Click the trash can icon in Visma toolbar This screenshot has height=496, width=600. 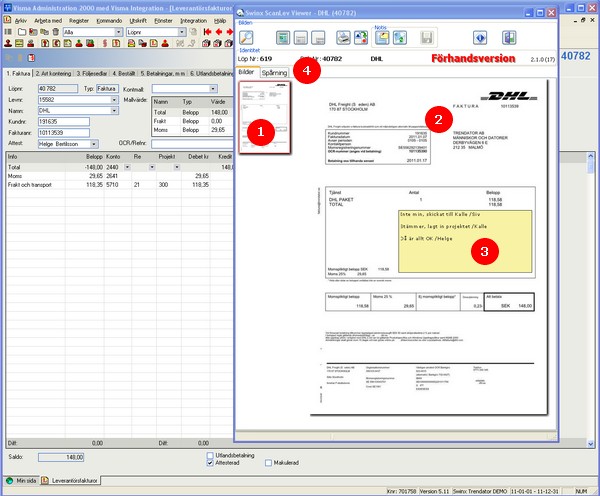[x=55, y=32]
